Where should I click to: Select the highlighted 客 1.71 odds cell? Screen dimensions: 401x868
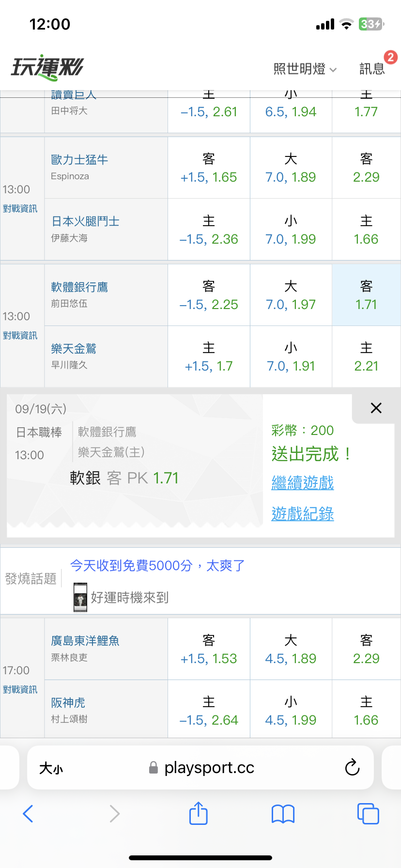pos(366,295)
